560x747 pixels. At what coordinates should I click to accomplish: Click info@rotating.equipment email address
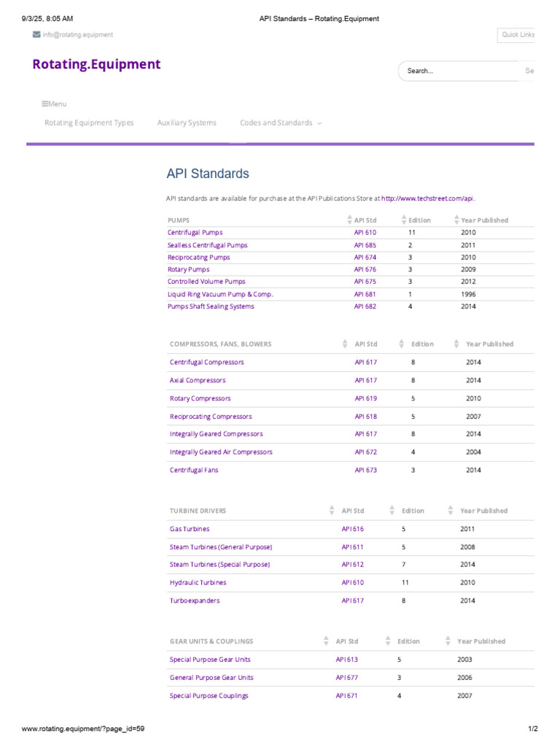77,35
